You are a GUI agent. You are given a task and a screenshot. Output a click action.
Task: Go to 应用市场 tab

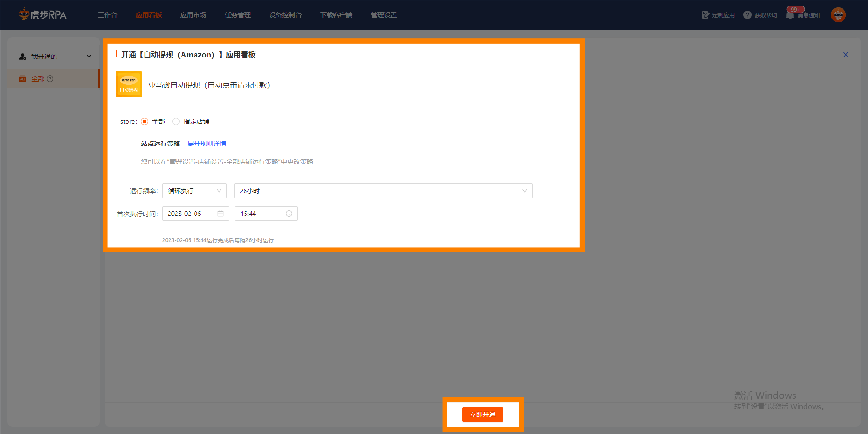pos(193,15)
